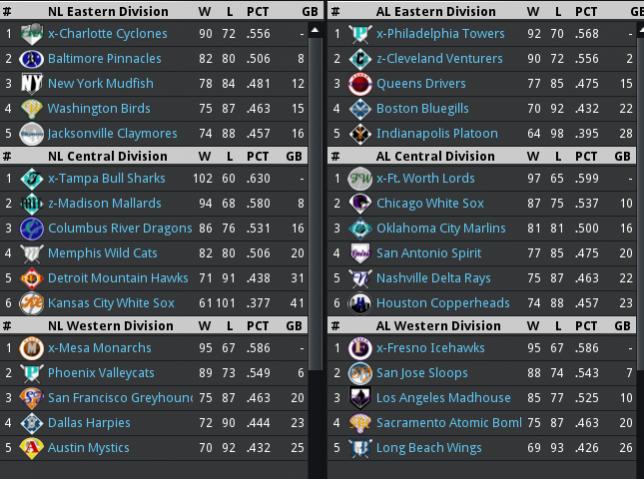Click GB header in AL Western Division

coord(622,326)
